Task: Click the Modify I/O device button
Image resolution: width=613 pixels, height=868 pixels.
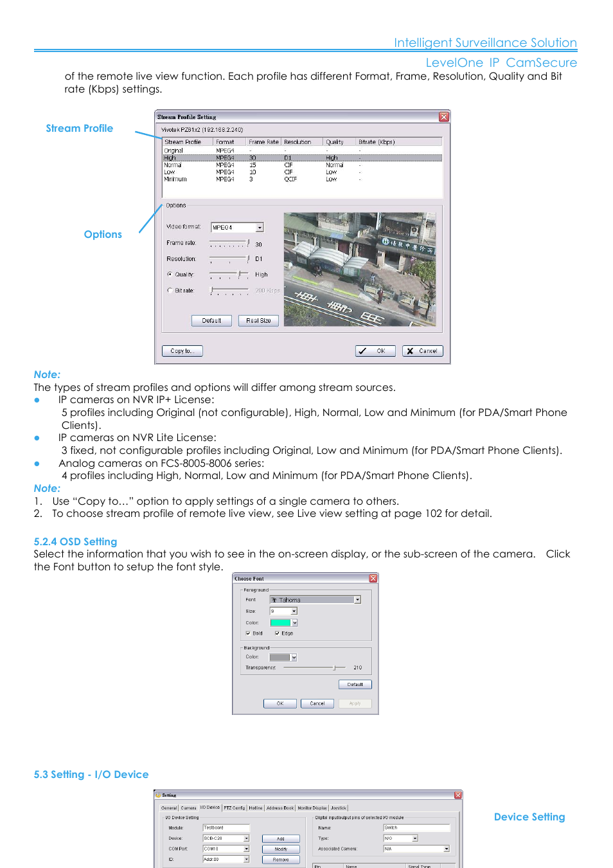Action: (281, 849)
